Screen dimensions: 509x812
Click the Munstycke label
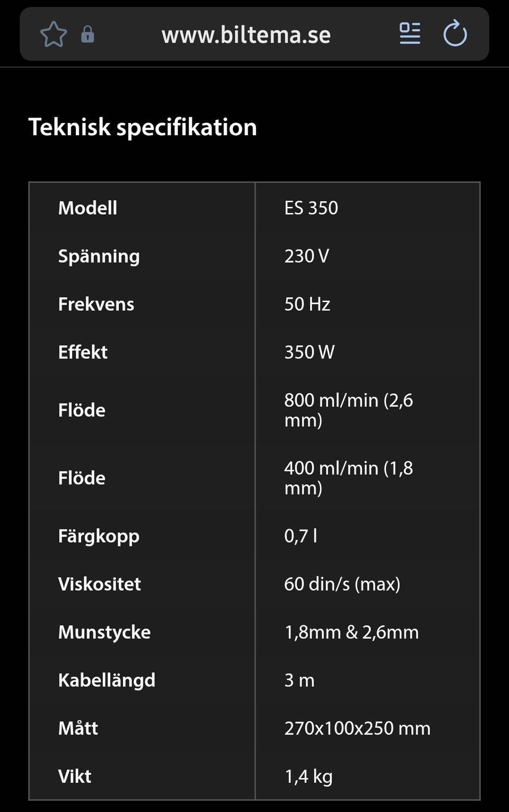coord(104,632)
